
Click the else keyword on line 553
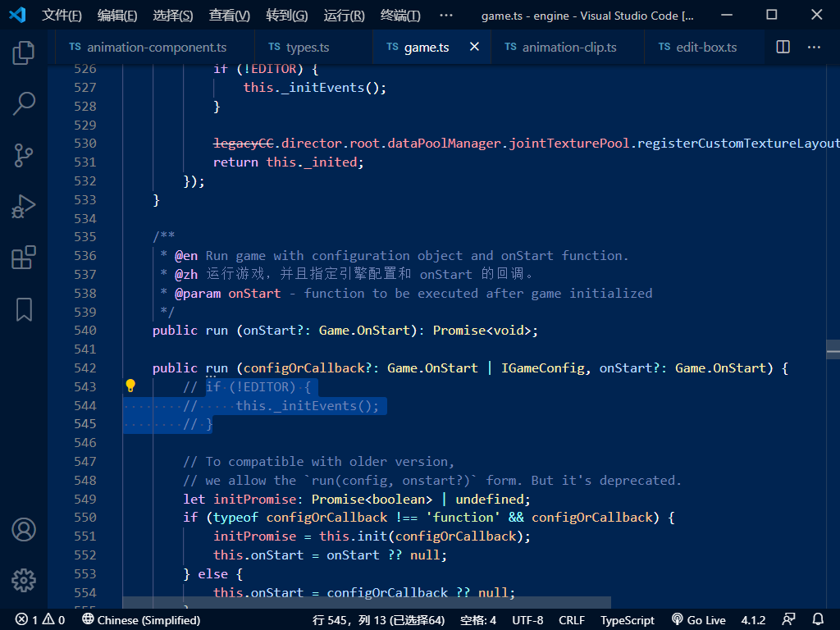tap(212, 574)
